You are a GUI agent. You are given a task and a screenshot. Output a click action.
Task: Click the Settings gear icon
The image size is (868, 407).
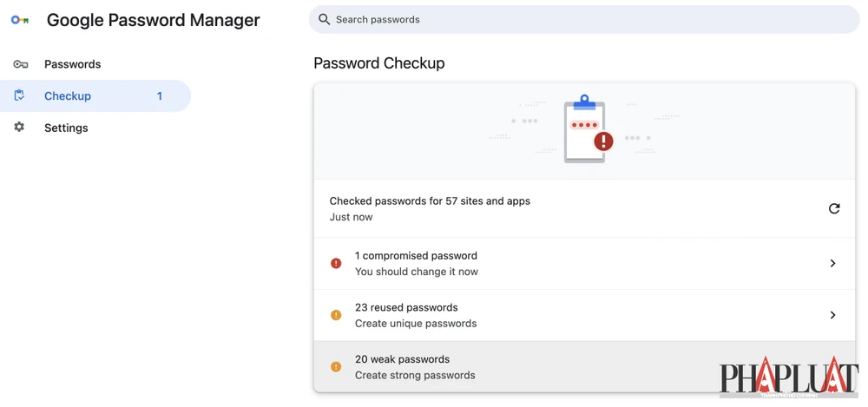coord(20,128)
